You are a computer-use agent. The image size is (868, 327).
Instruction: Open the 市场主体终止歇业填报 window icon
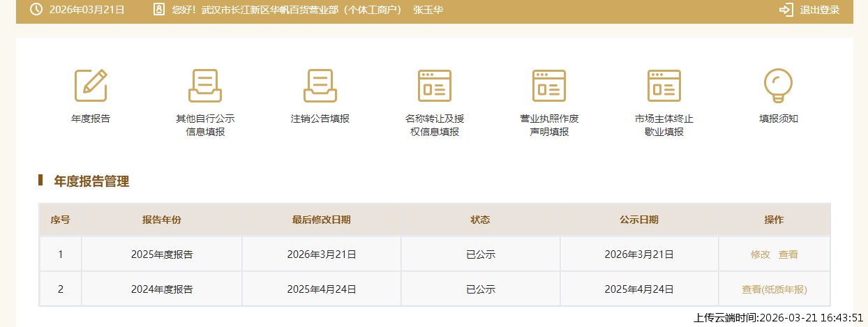[664, 85]
